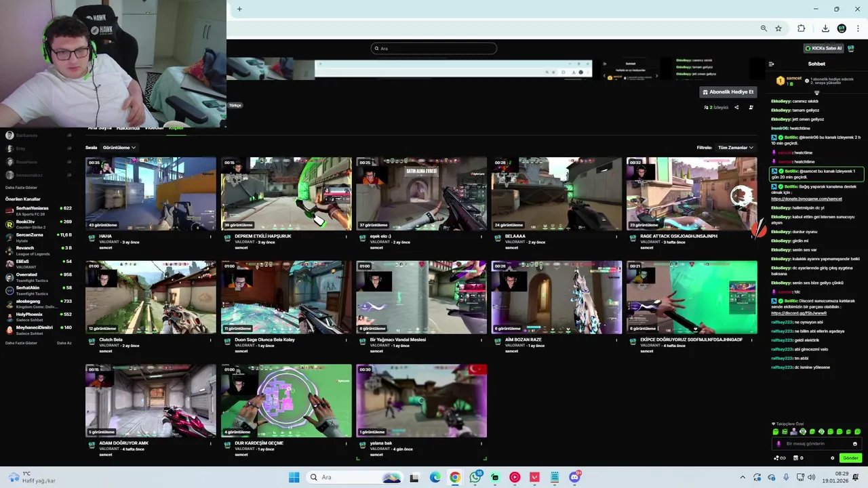The width and height of the screenshot is (868, 488).
Task: Open chat settings gear icon
Action: pos(833,458)
